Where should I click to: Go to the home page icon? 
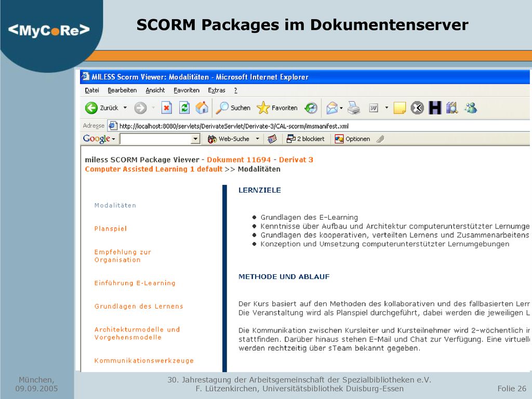point(202,108)
